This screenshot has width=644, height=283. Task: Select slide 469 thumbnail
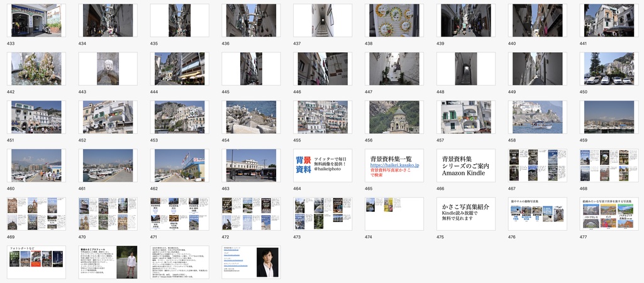click(x=36, y=214)
